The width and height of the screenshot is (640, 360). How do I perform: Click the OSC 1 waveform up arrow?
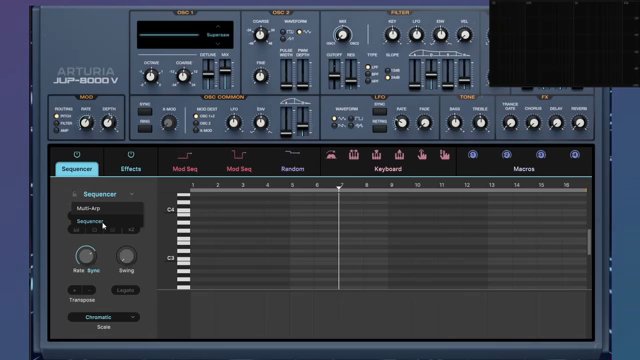click(x=218, y=27)
